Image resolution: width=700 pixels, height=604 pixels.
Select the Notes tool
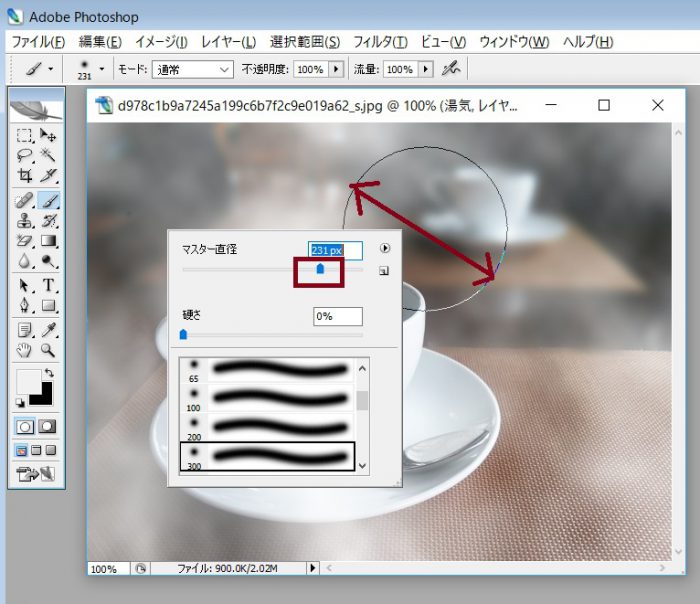pos(25,330)
